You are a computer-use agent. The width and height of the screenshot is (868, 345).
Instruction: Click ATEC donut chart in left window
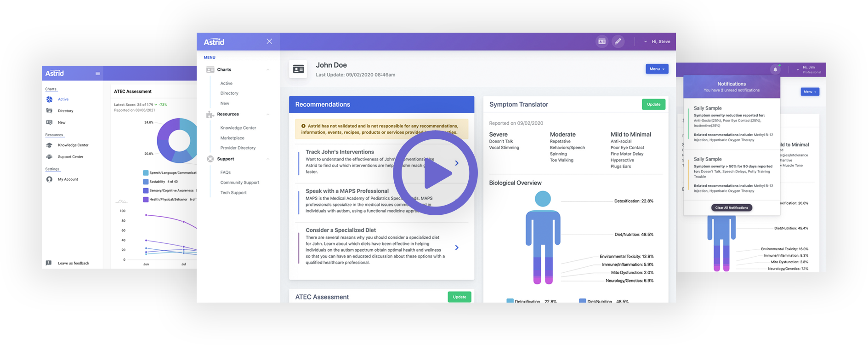point(177,141)
